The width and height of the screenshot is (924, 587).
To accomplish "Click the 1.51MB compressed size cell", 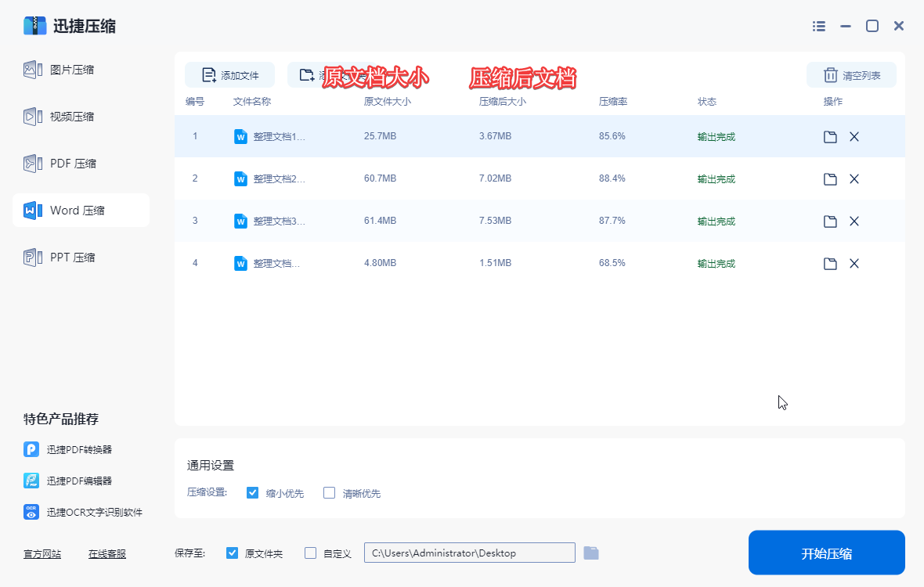I will tap(495, 263).
